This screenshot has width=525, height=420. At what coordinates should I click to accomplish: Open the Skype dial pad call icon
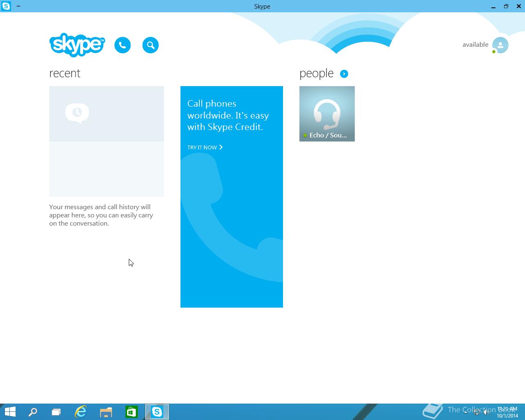[x=123, y=45]
